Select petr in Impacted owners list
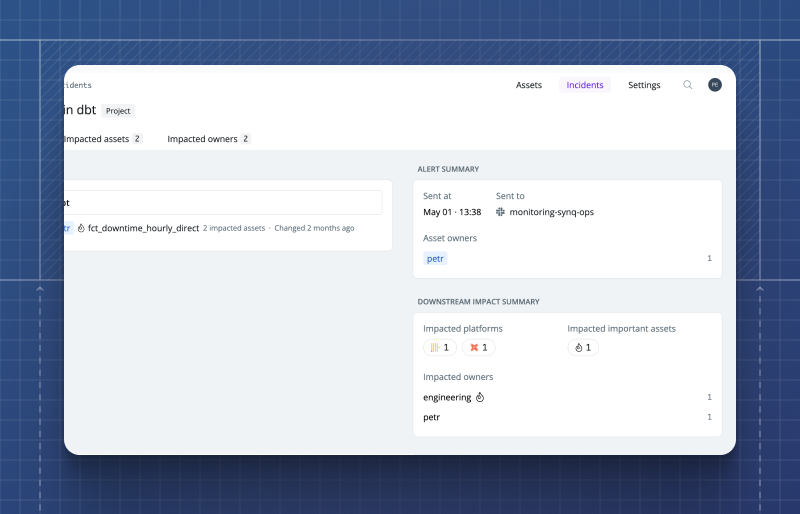 [431, 417]
